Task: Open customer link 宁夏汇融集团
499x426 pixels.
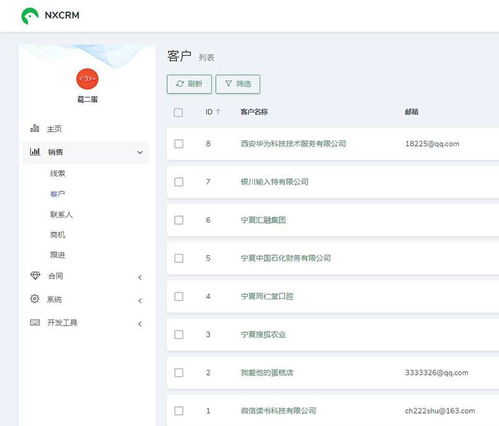Action: click(x=263, y=220)
